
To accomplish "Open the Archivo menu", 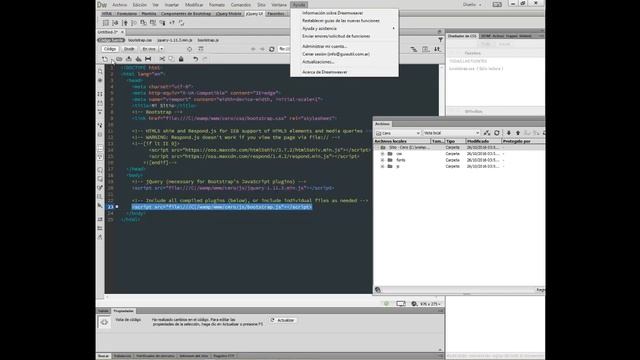I will pyautogui.click(x=120, y=5).
